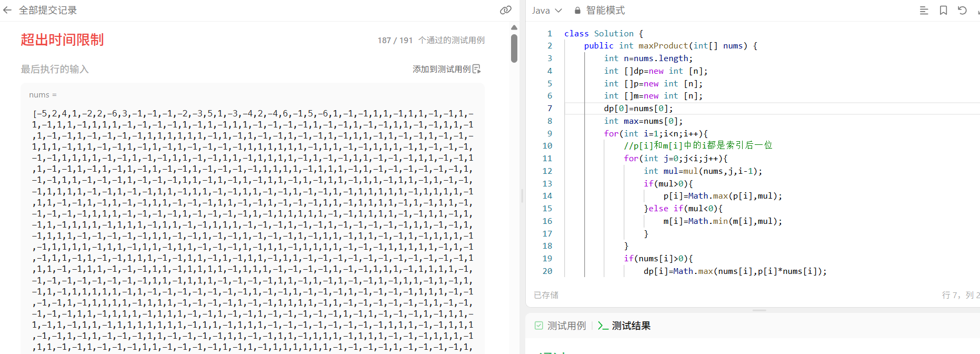
Task: Click line 16 m[i]=Math.min statement
Action: click(723, 221)
